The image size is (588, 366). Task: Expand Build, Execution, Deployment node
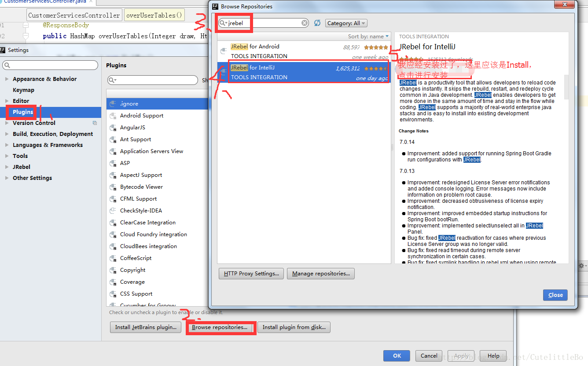[x=7, y=134]
